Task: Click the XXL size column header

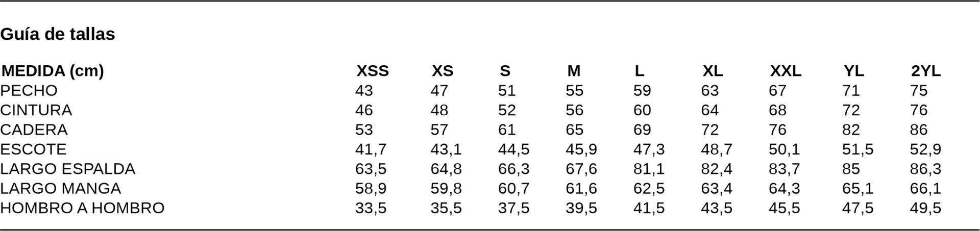Action: 785,71
